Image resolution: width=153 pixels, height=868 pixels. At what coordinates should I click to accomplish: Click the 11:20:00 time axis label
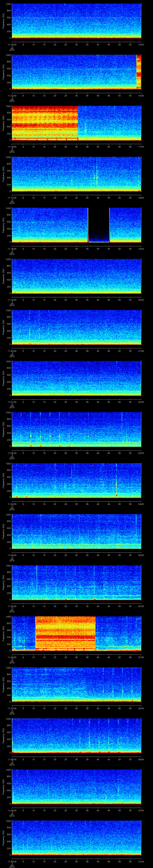[12, 351]
